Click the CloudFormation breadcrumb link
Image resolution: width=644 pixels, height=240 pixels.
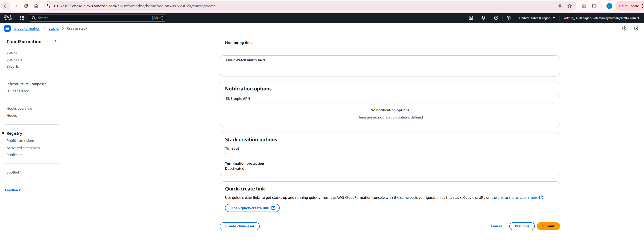click(27, 28)
